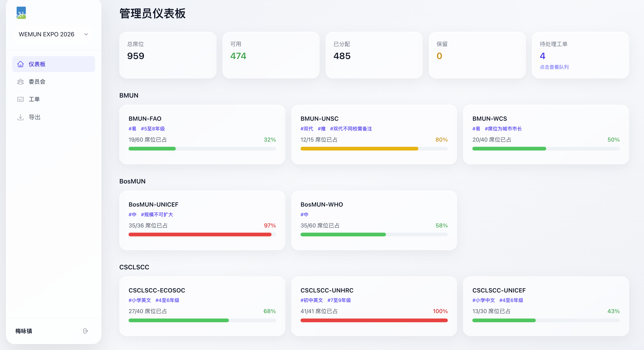Click the 97% occupancy value
644x350 pixels.
[270, 226]
